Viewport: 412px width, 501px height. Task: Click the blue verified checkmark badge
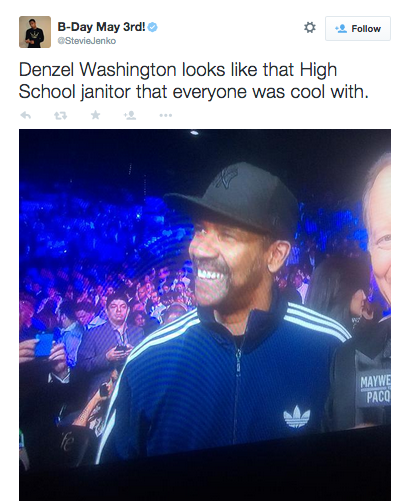pyautogui.click(x=153, y=27)
